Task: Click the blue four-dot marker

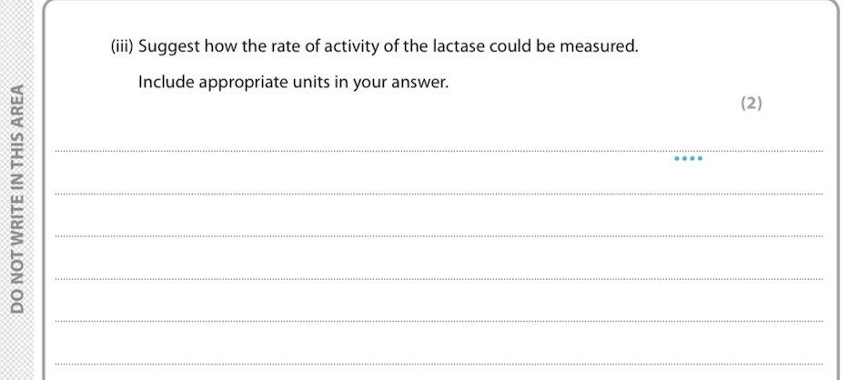Action: point(688,158)
